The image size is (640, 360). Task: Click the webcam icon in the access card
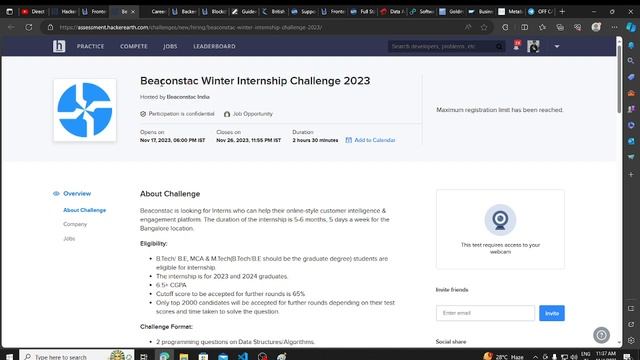point(500,220)
